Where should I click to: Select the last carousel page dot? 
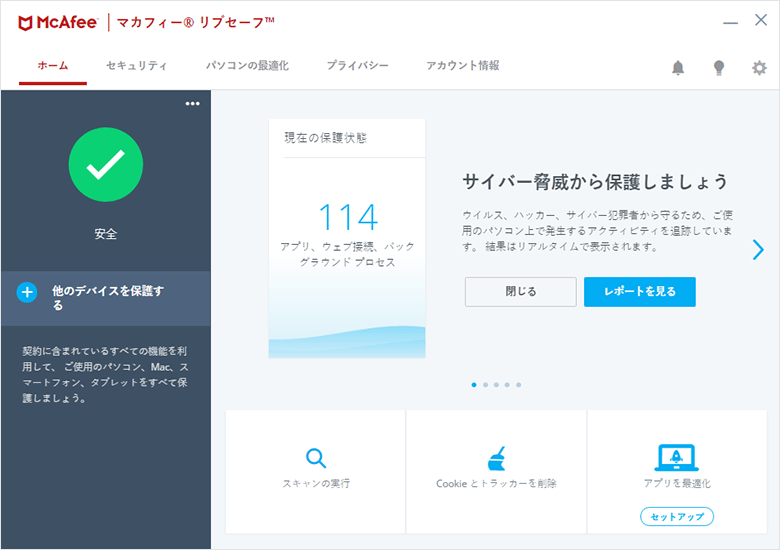coord(518,384)
